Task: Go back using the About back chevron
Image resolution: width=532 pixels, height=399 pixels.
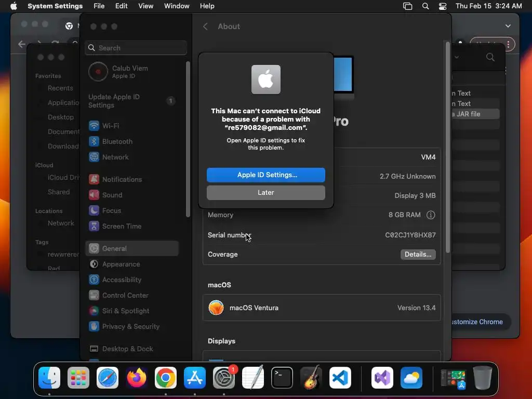Action: [205, 26]
